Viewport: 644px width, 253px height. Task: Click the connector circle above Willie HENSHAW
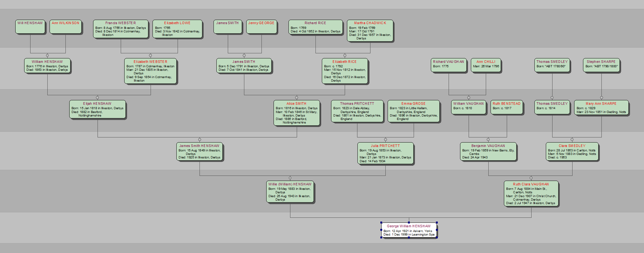coord(290,178)
